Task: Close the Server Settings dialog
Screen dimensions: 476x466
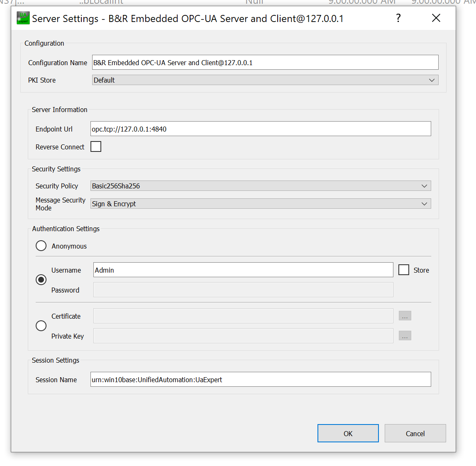Action: pyautogui.click(x=436, y=18)
